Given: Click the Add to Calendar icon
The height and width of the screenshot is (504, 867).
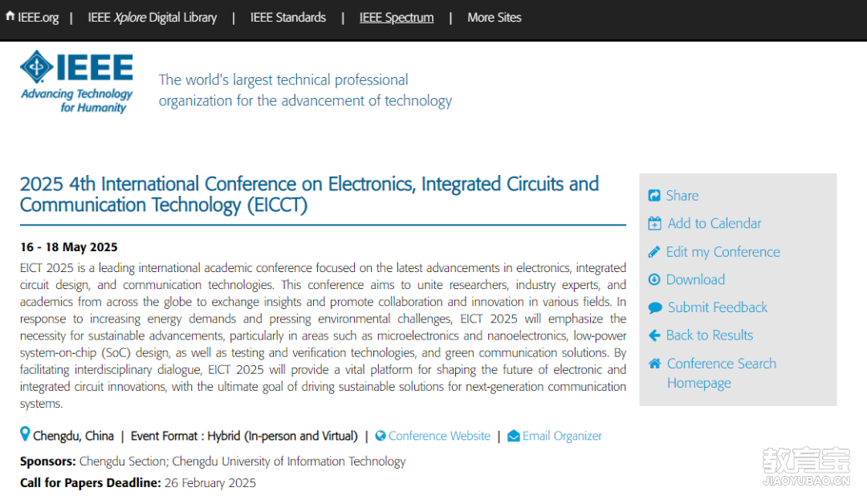Looking at the screenshot, I should (654, 224).
